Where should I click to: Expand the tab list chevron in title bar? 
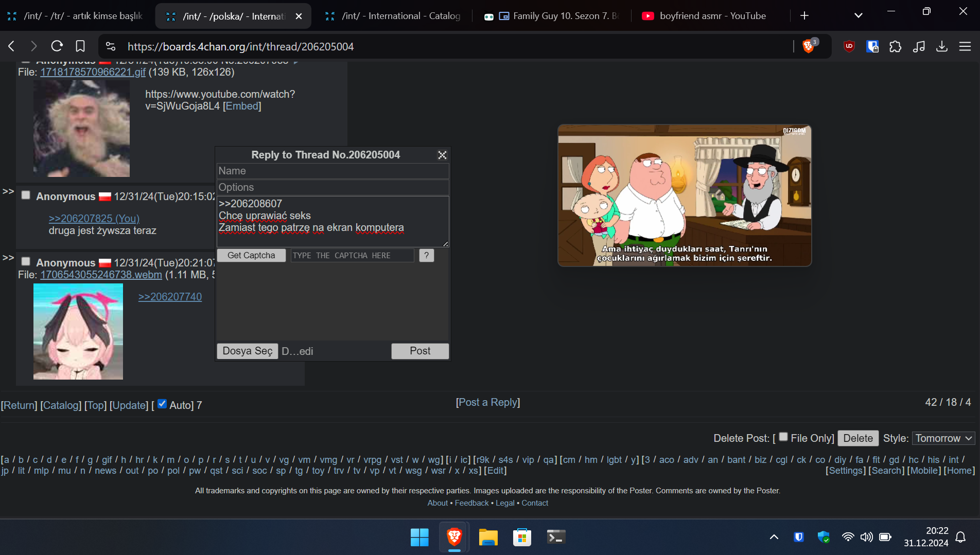[x=859, y=16]
